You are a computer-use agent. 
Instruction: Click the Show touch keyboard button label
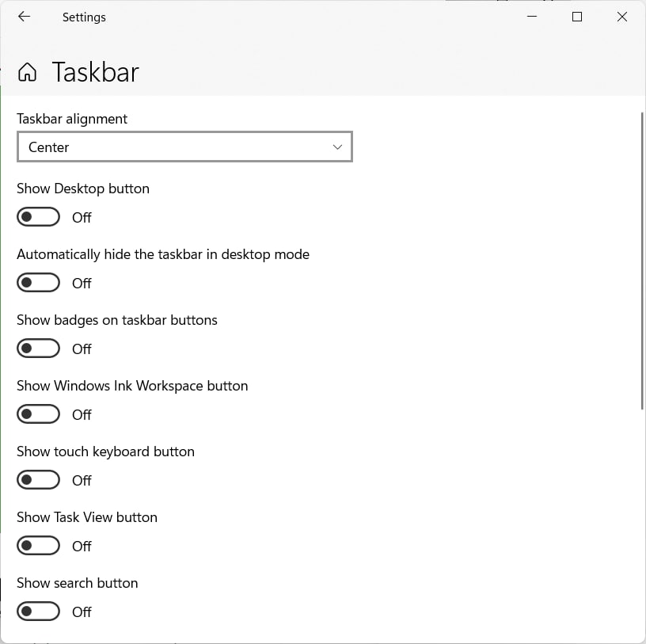coord(105,452)
